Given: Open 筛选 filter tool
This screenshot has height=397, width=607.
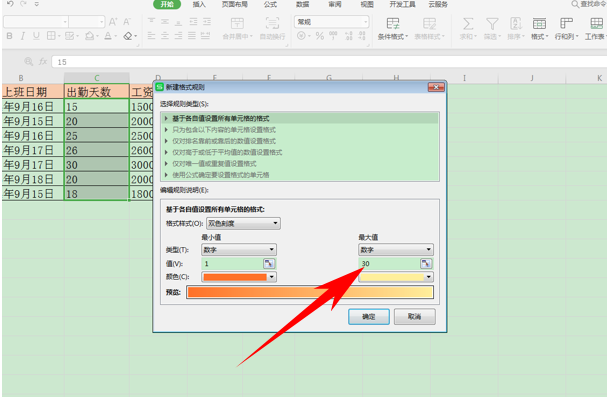Looking at the screenshot, I should point(492,29).
